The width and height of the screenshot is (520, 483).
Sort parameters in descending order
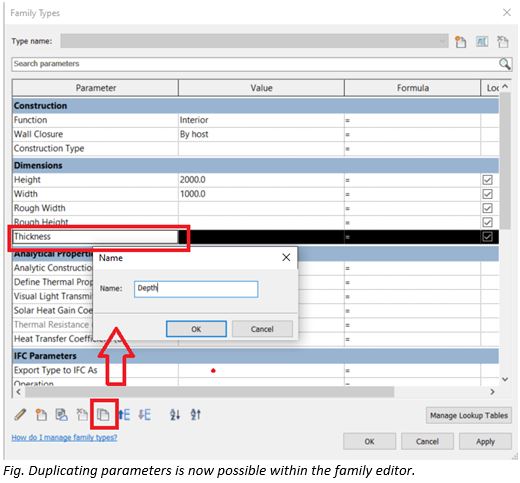(x=195, y=415)
